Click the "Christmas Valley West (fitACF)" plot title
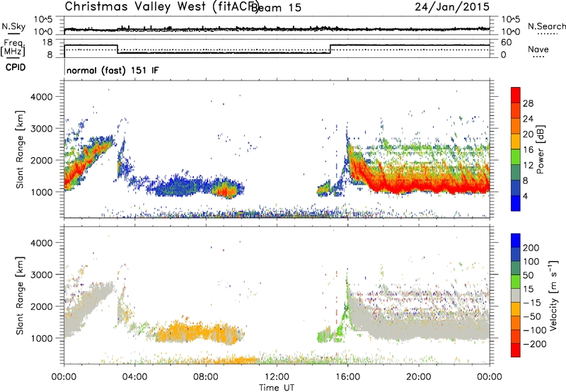The width and height of the screenshot is (566, 392). click(161, 6)
